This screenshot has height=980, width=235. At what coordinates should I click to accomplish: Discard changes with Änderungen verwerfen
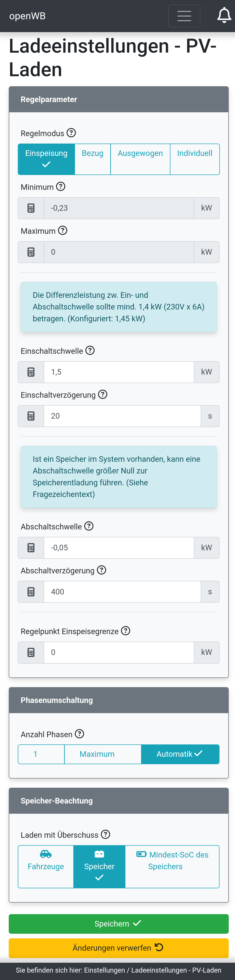118,948
